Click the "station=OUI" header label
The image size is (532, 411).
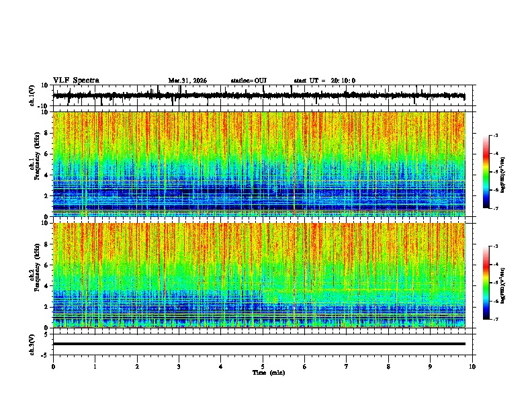click(x=249, y=81)
